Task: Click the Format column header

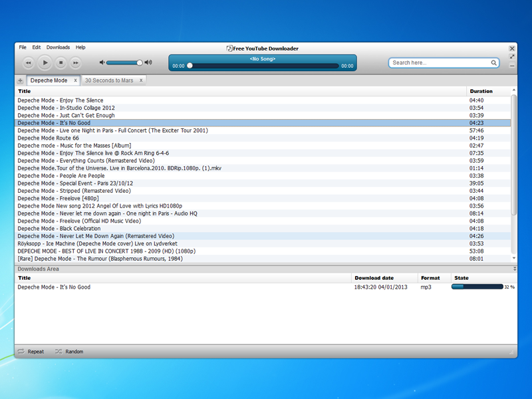Action: pyautogui.click(x=434, y=278)
